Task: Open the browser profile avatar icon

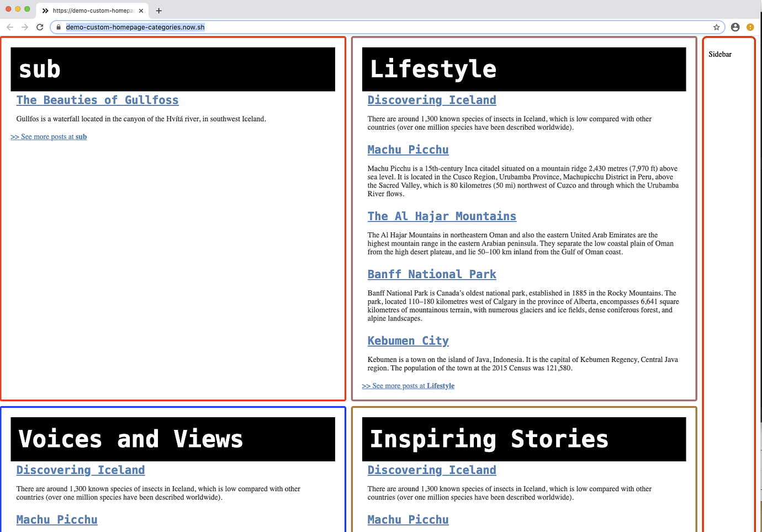Action: pyautogui.click(x=735, y=26)
